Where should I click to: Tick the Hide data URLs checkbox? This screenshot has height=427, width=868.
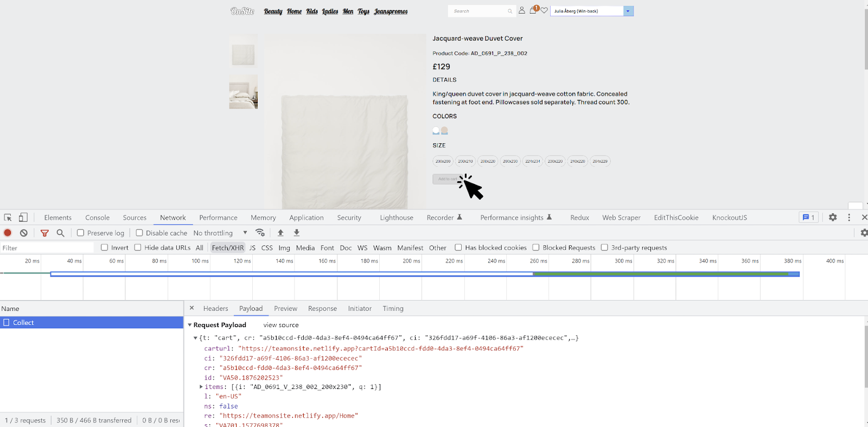pyautogui.click(x=138, y=247)
